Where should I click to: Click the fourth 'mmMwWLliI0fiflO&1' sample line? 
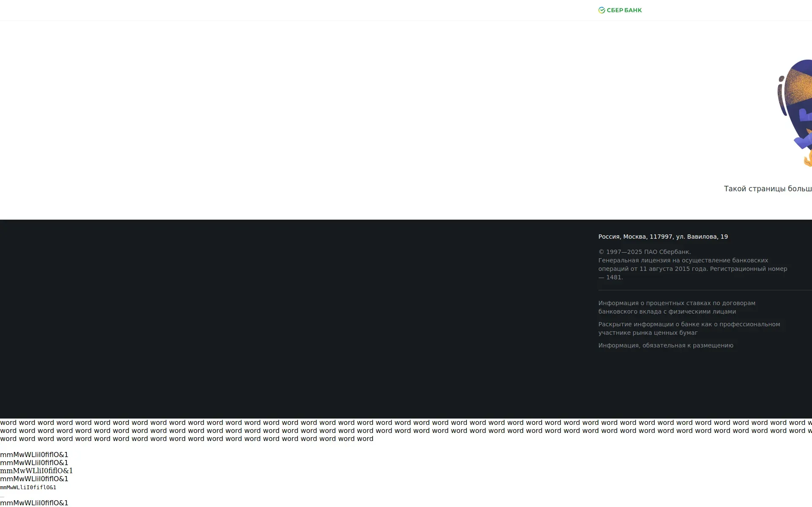[34, 479]
